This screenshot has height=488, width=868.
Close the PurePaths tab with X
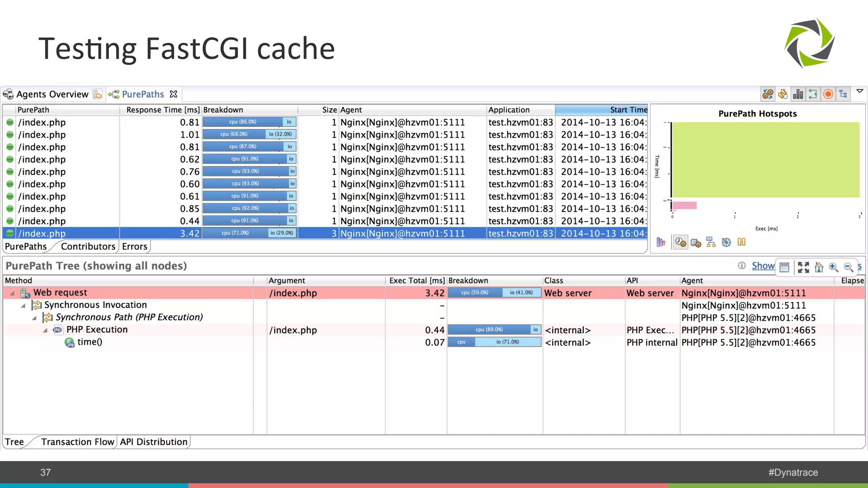pyautogui.click(x=173, y=94)
